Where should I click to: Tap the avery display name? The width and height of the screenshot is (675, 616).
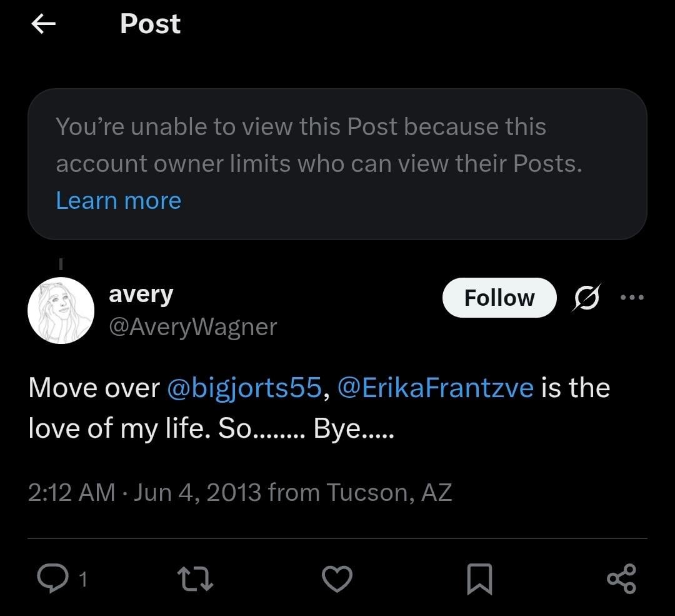(x=141, y=295)
